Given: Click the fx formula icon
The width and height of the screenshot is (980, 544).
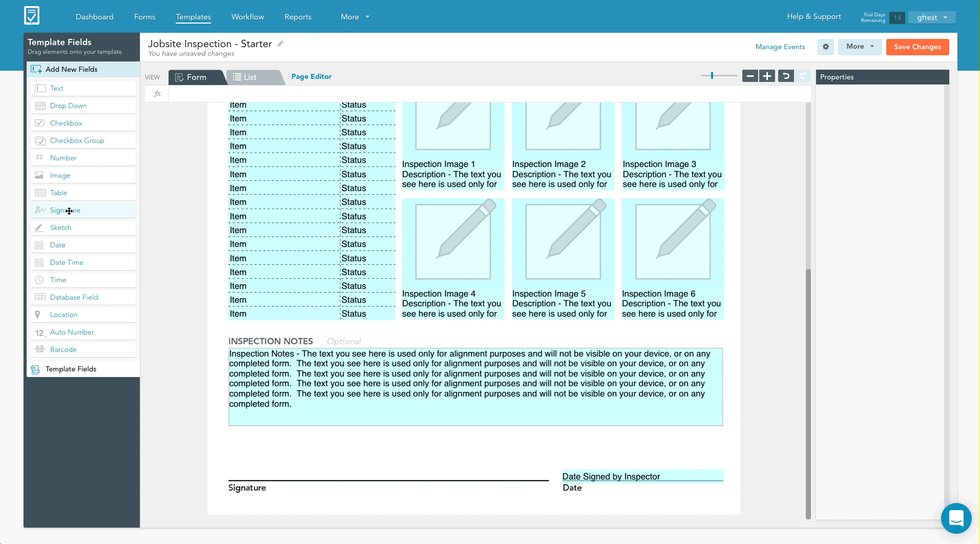Looking at the screenshot, I should tap(157, 94).
